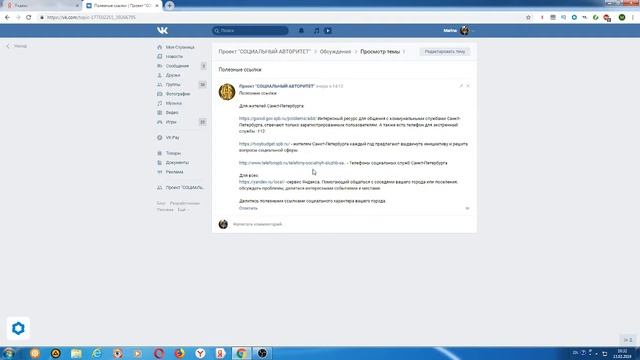Click the delete cross on the post
This screenshot has width=640, height=360.
coord(468,86)
